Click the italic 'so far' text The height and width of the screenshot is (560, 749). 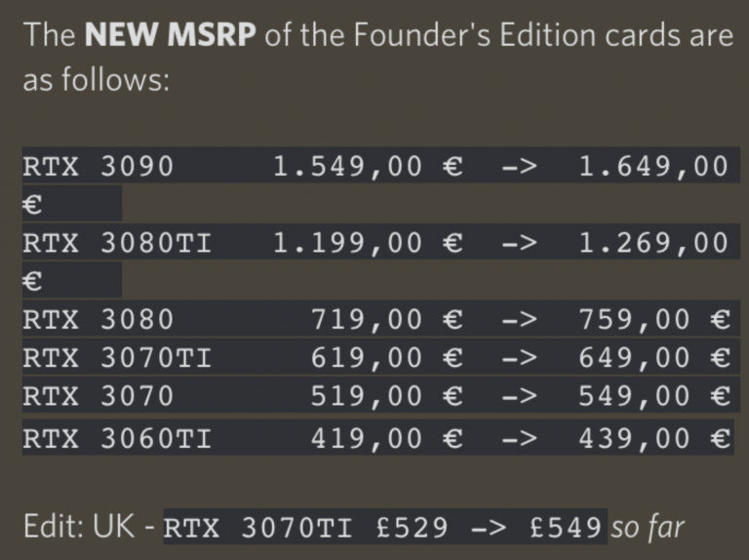pyautogui.click(x=648, y=528)
